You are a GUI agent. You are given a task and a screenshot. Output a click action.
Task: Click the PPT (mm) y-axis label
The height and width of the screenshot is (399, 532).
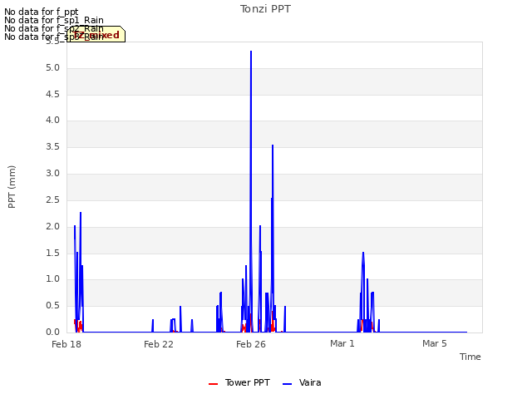point(12,187)
